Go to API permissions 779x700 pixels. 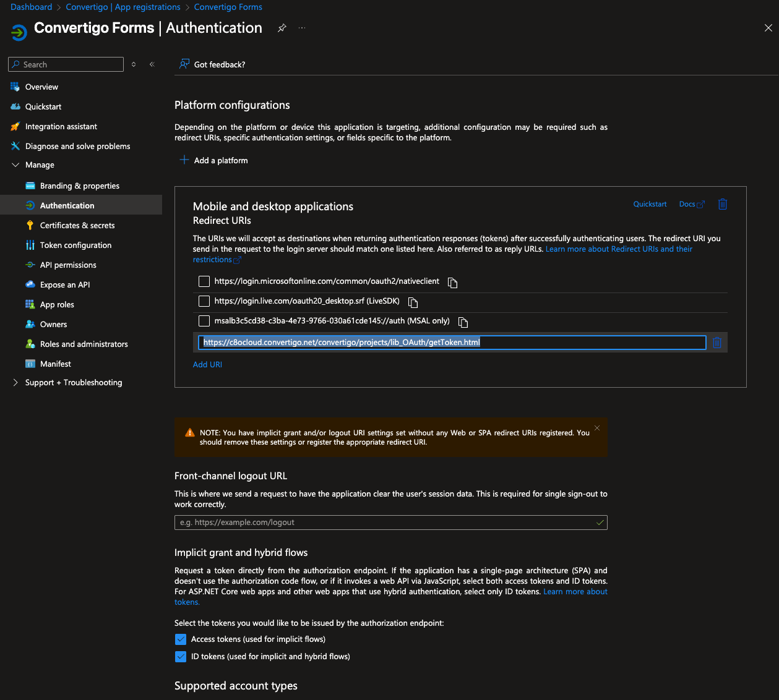click(68, 265)
